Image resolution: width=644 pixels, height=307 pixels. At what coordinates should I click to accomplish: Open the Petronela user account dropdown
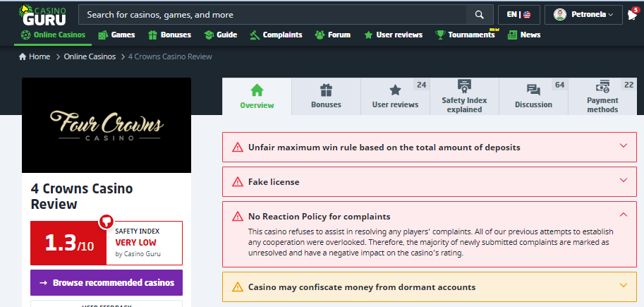(x=583, y=15)
